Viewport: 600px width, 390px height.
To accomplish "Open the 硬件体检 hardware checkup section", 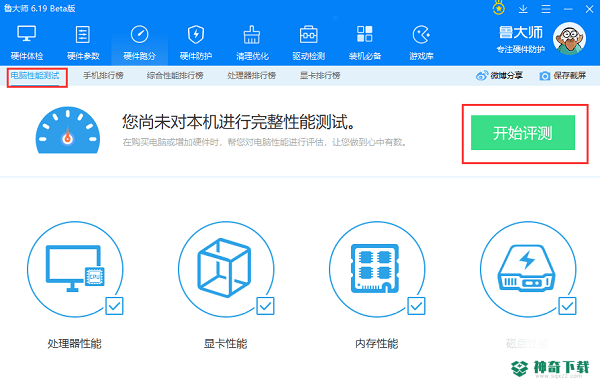I will 27,43.
